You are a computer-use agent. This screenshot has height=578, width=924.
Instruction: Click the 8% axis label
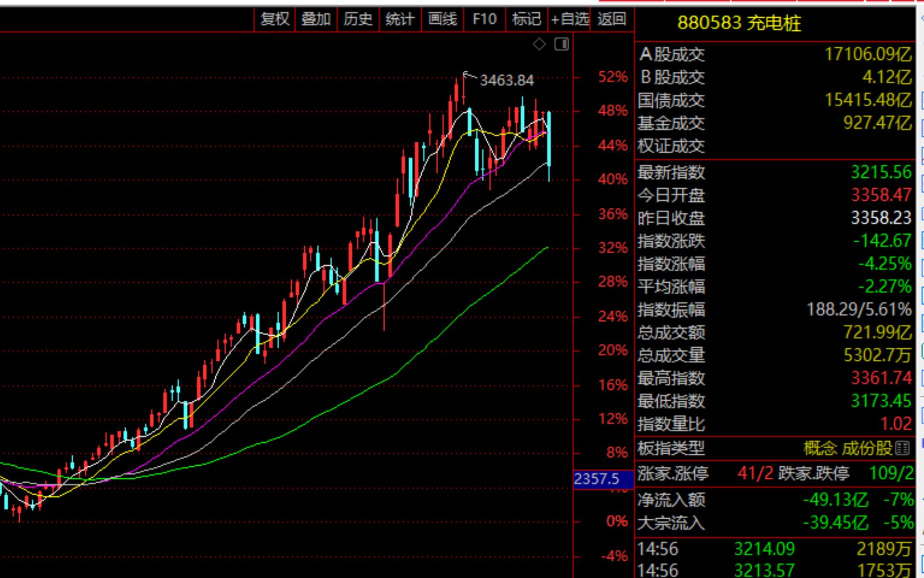click(617, 453)
